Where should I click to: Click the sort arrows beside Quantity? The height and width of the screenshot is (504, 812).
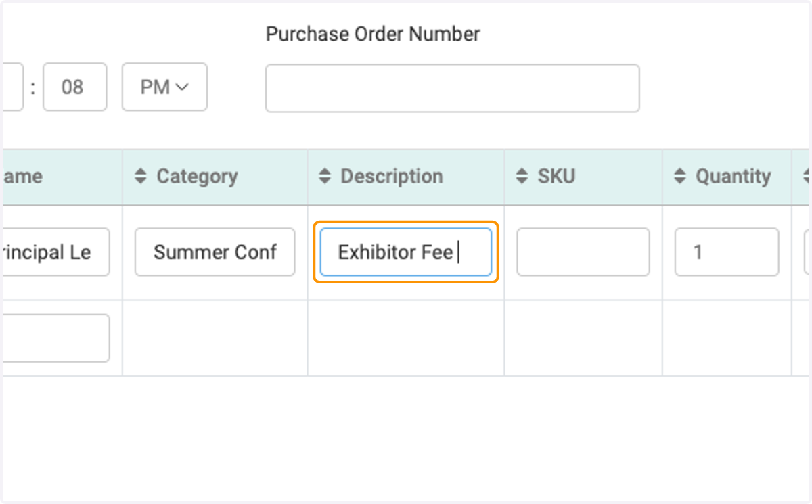pos(680,177)
